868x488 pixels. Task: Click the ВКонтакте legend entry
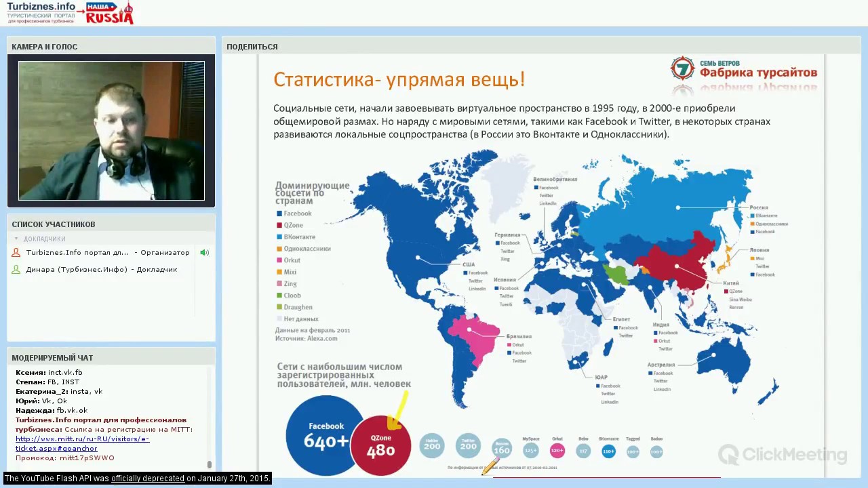point(296,237)
